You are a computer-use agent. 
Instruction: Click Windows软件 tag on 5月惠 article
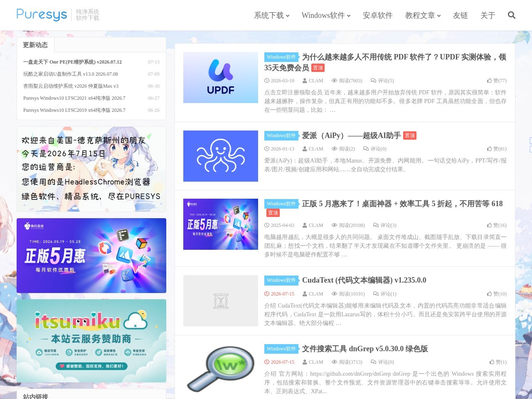[281, 204]
